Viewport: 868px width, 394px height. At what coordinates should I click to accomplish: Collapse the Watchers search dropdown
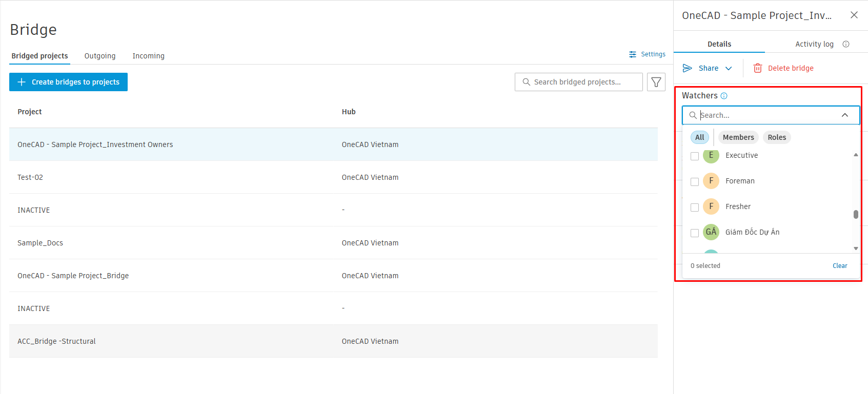(x=845, y=115)
